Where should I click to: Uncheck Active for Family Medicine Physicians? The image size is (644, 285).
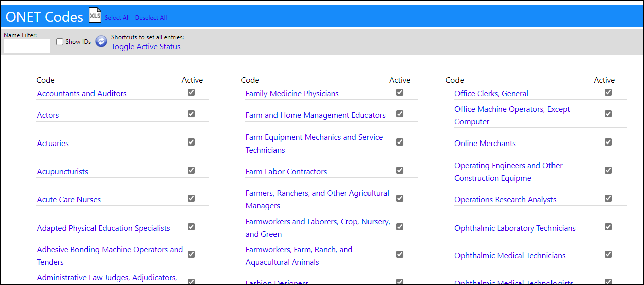point(400,92)
